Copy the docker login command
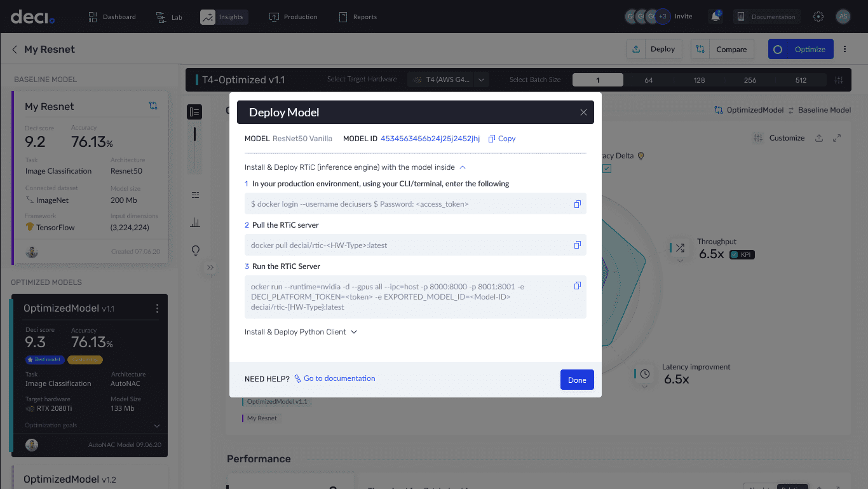Viewport: 868px width, 489px height. point(578,204)
